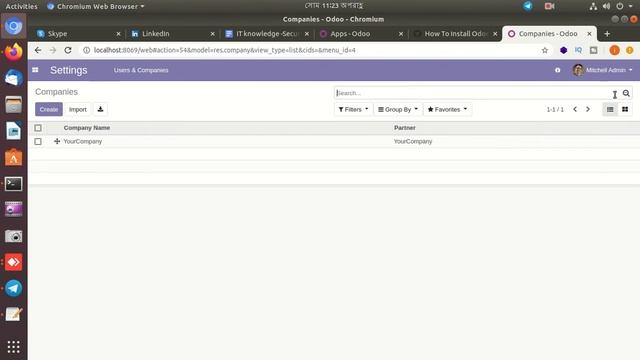Open the debug bug icon in navbar

pyautogui.click(x=558, y=70)
